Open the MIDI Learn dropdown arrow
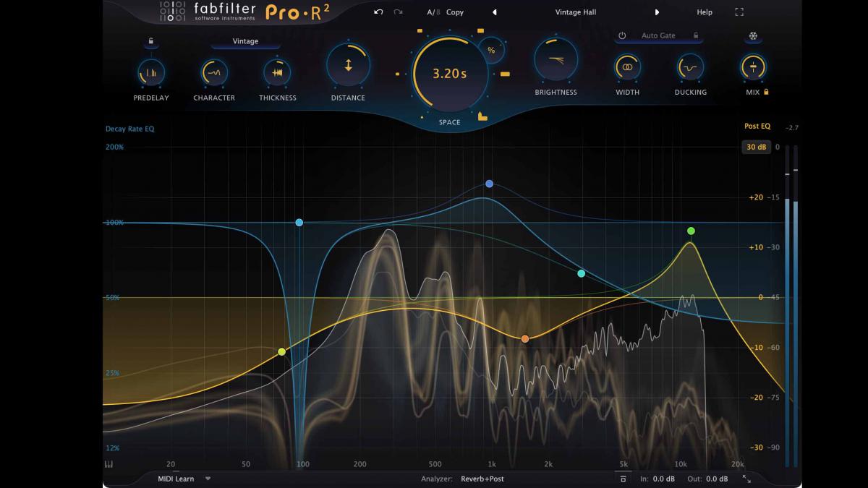 (208, 479)
